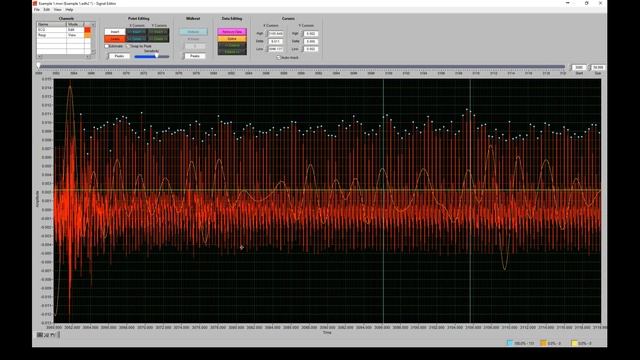
Task: Toggle the Auto-track checkbox
Action: (x=278, y=58)
